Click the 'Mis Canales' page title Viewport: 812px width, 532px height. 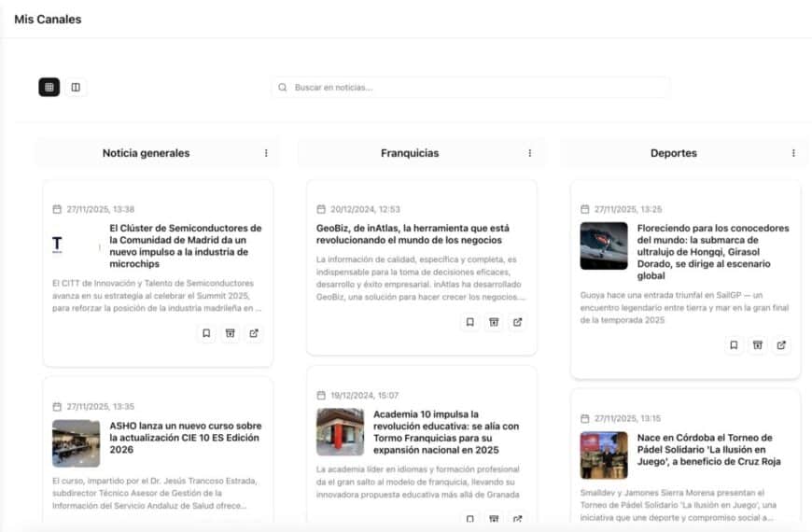(48, 20)
